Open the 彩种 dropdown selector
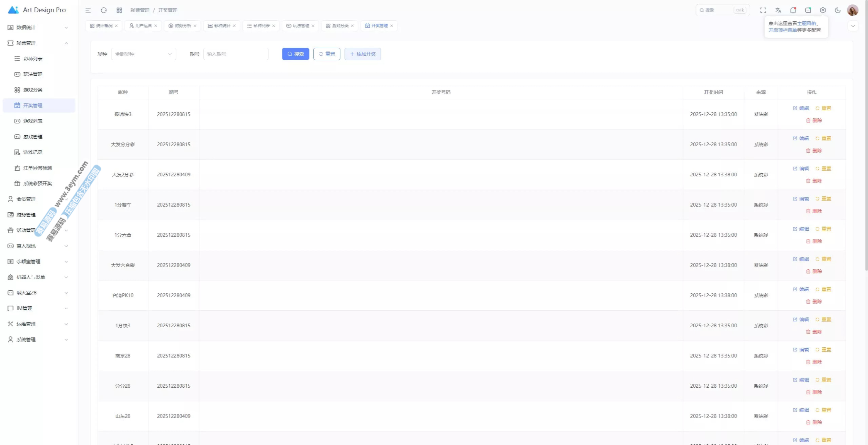868x445 pixels. [x=143, y=54]
